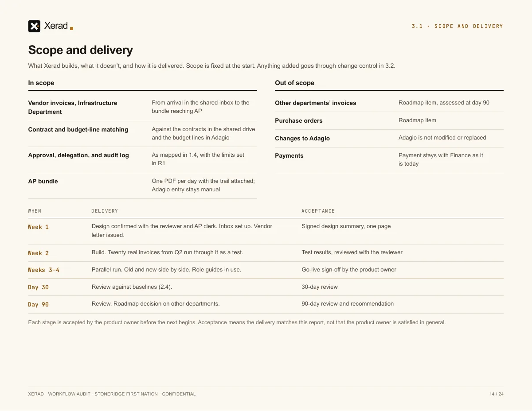Click the Xerad X logo icon
Viewport: 532px width, 411px height.
coord(34,26)
